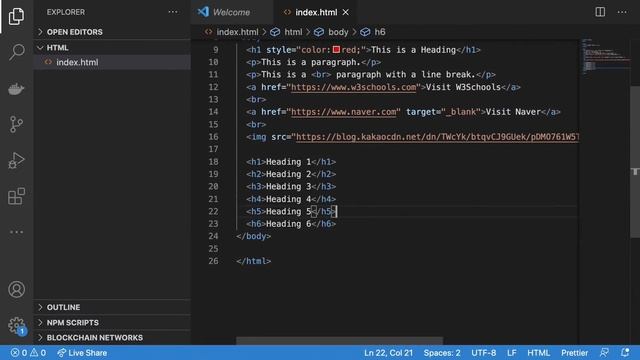
Task: Open the Manage gear icon
Action: click(x=16, y=325)
